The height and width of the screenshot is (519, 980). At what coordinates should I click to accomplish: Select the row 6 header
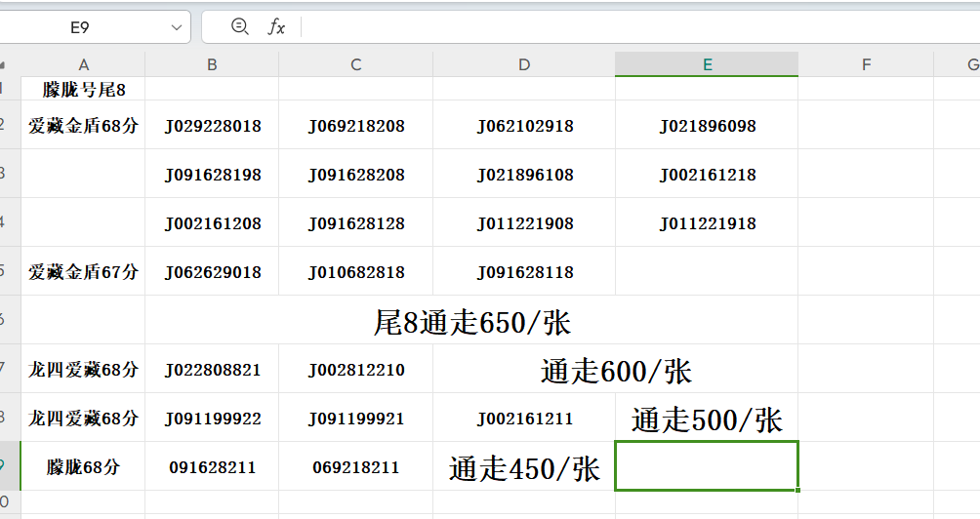tap(9, 320)
